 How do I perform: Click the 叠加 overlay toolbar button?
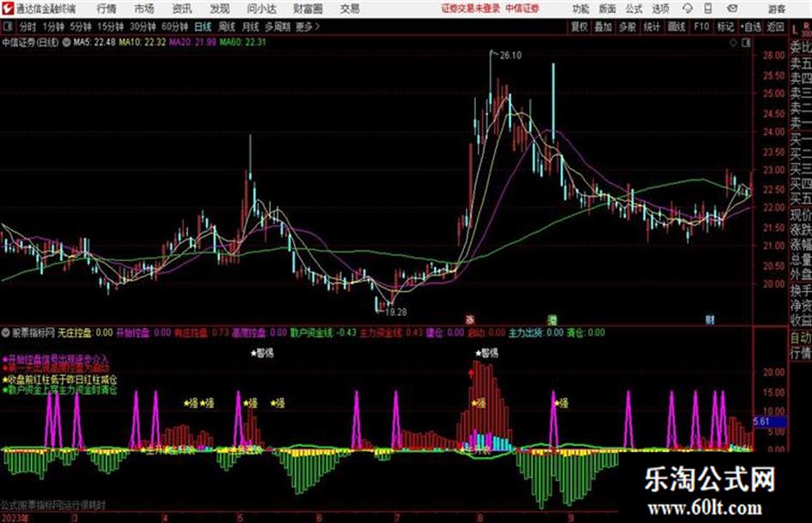coord(603,27)
